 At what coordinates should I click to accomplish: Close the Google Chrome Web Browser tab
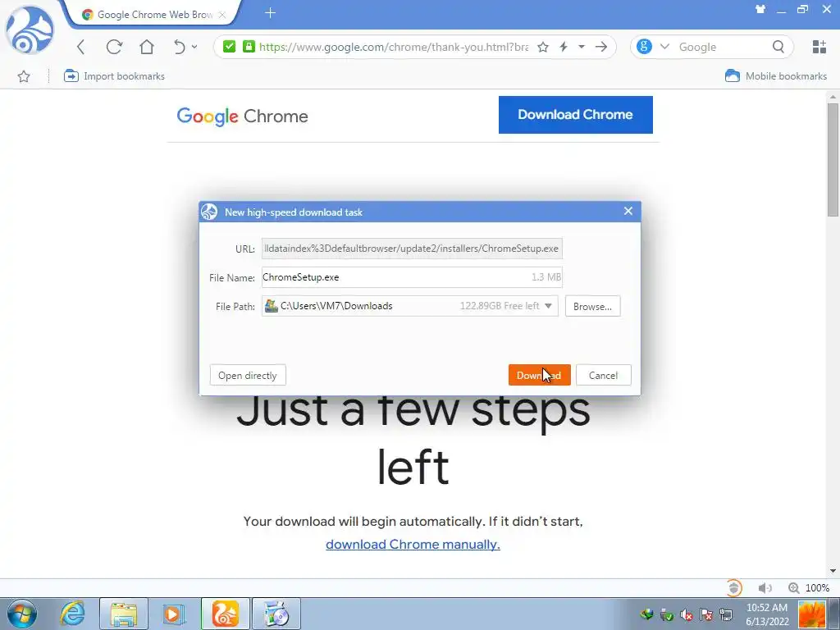click(222, 15)
